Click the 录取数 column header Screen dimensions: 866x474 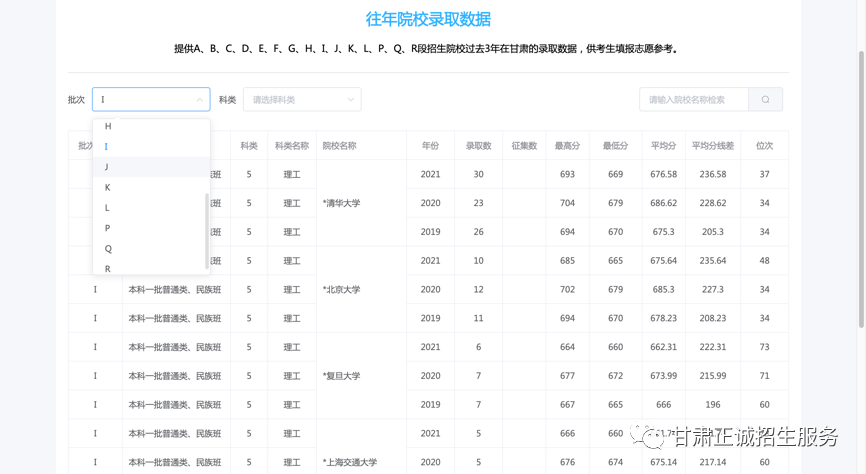pyautogui.click(x=478, y=146)
